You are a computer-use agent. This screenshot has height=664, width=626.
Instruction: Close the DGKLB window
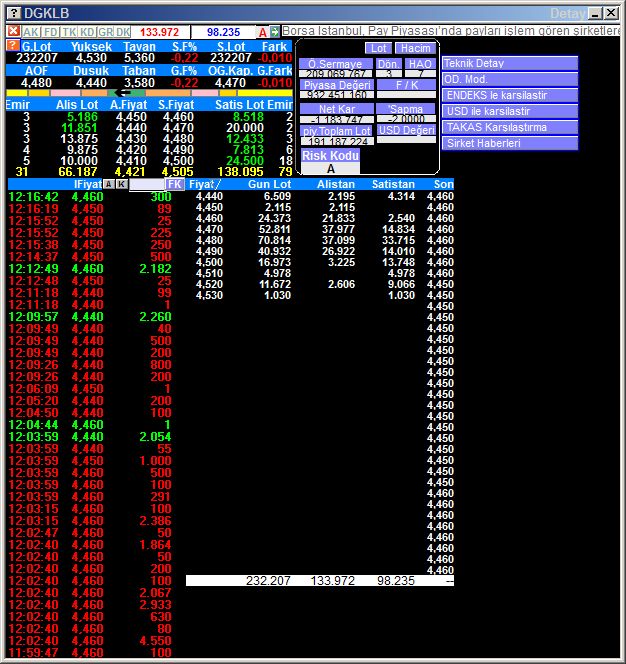611,13
